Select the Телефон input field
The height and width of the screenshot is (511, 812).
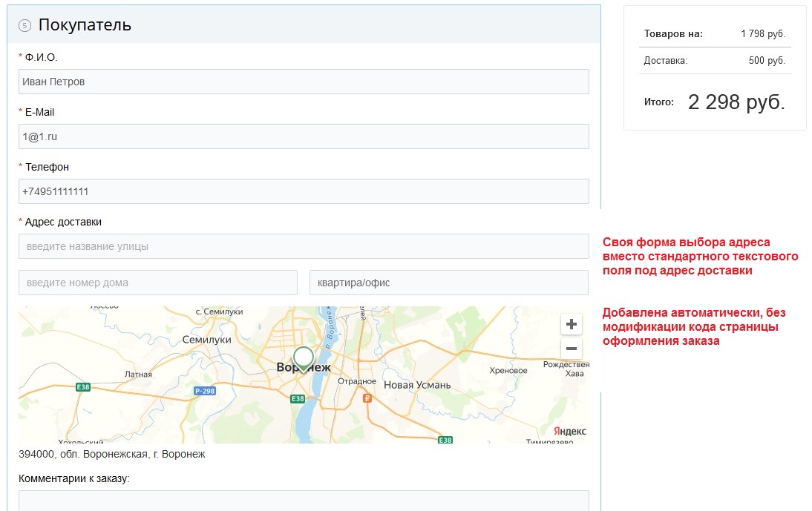[304, 191]
